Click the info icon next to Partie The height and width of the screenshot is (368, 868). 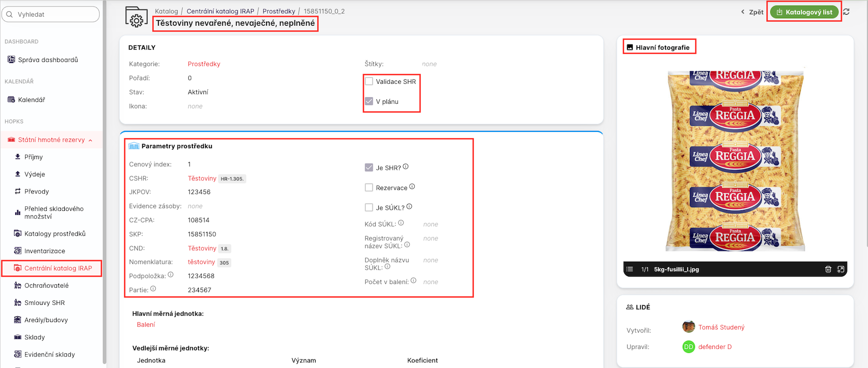[x=153, y=289]
